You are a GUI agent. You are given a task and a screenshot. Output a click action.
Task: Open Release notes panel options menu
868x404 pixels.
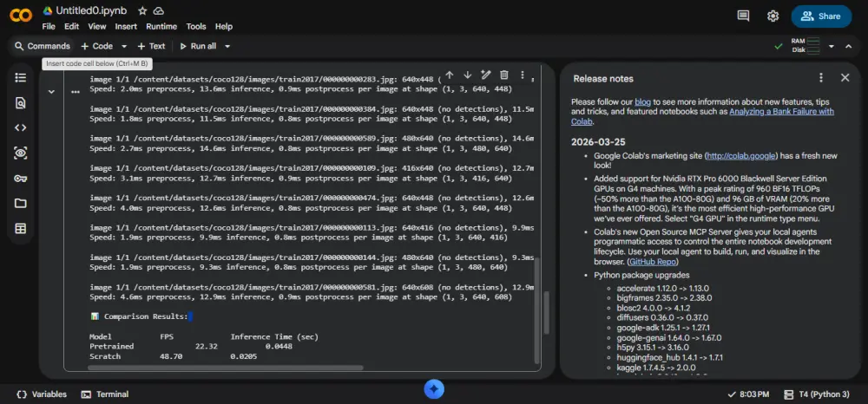(821, 78)
